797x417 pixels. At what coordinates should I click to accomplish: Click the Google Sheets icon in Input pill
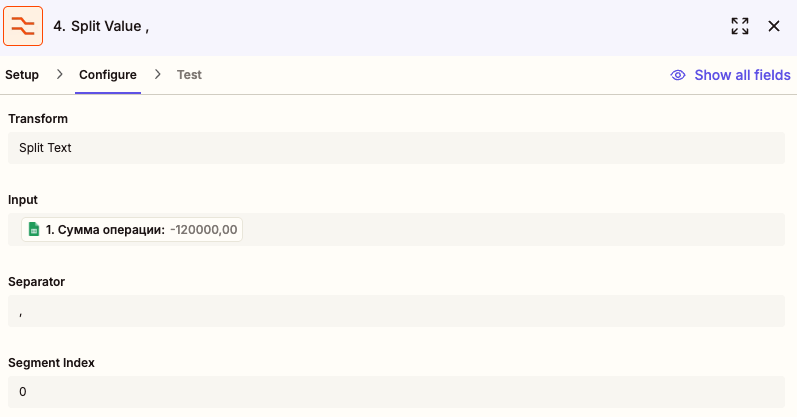click(34, 229)
